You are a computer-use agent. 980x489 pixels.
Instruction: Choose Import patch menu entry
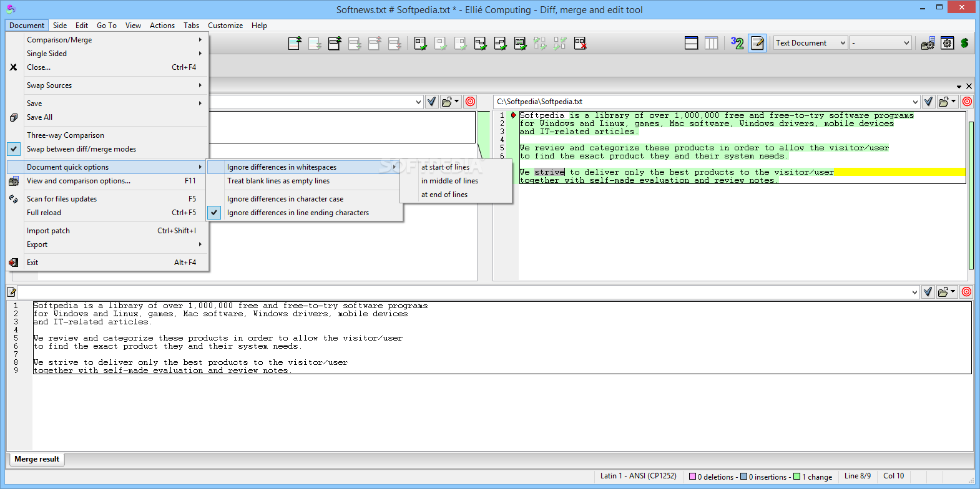pyautogui.click(x=107, y=231)
